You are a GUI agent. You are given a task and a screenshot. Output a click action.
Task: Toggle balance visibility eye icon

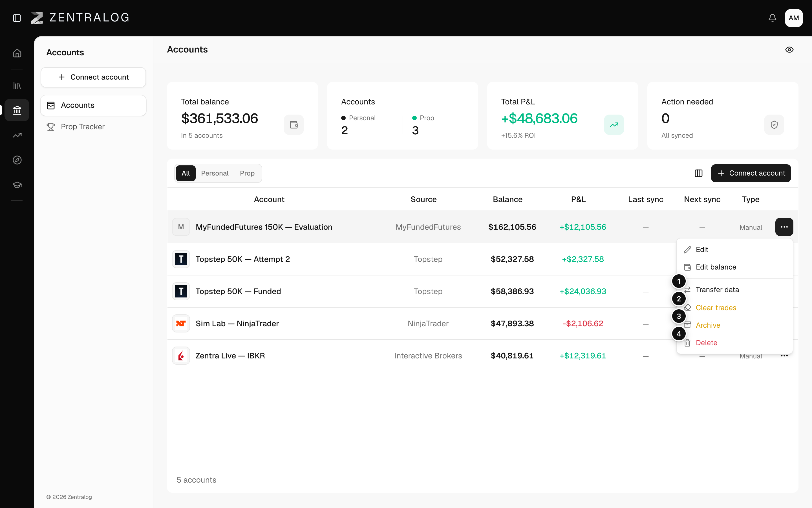[789, 50]
